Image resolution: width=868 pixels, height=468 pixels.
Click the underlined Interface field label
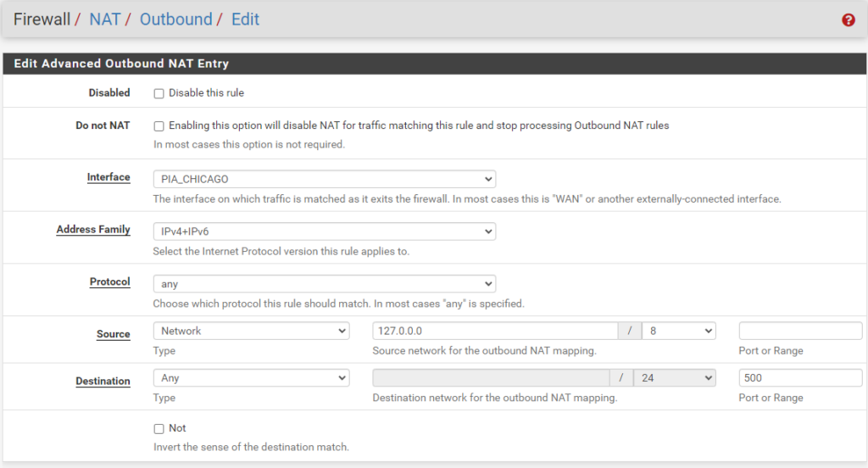pos(108,177)
